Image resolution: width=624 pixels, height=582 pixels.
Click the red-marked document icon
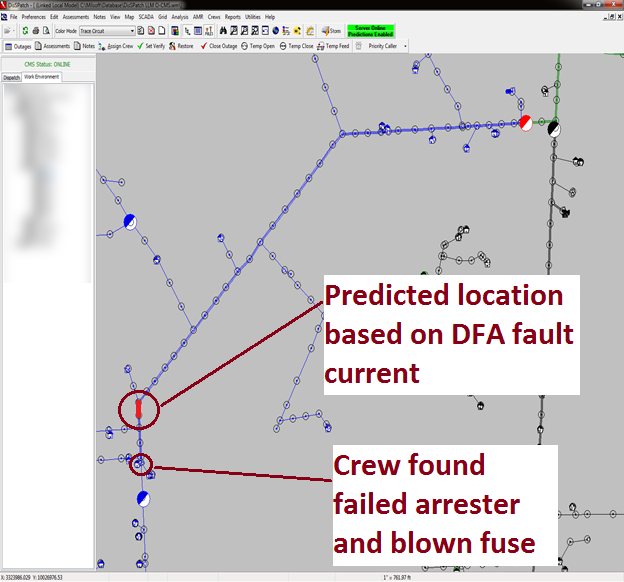pos(151,31)
